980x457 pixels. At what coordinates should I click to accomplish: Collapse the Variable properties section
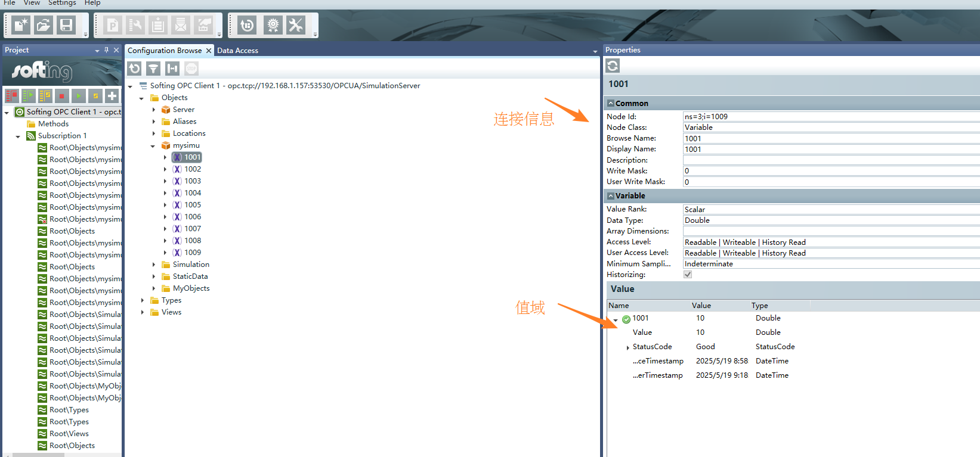point(611,195)
